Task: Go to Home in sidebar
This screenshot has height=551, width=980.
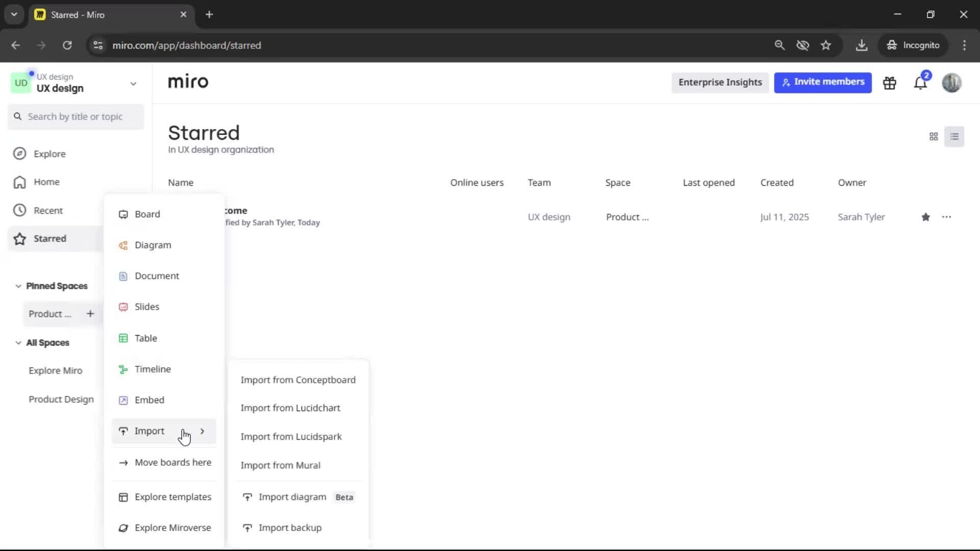Action: pos(46,182)
